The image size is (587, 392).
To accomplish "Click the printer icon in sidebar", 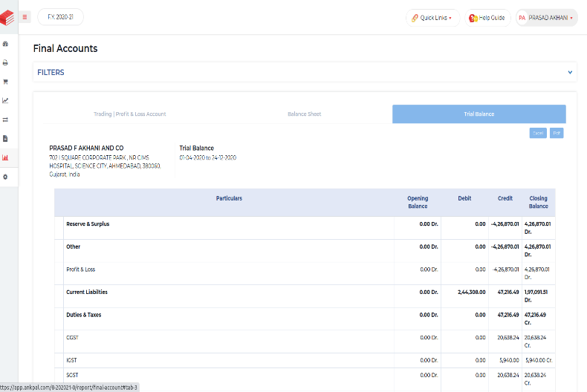I will (x=6, y=63).
